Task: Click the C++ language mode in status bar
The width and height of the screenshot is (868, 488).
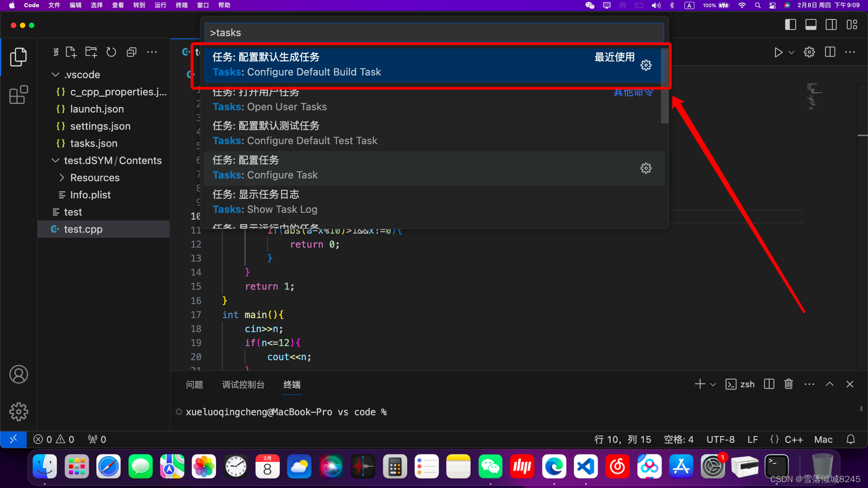Action: coord(793,440)
